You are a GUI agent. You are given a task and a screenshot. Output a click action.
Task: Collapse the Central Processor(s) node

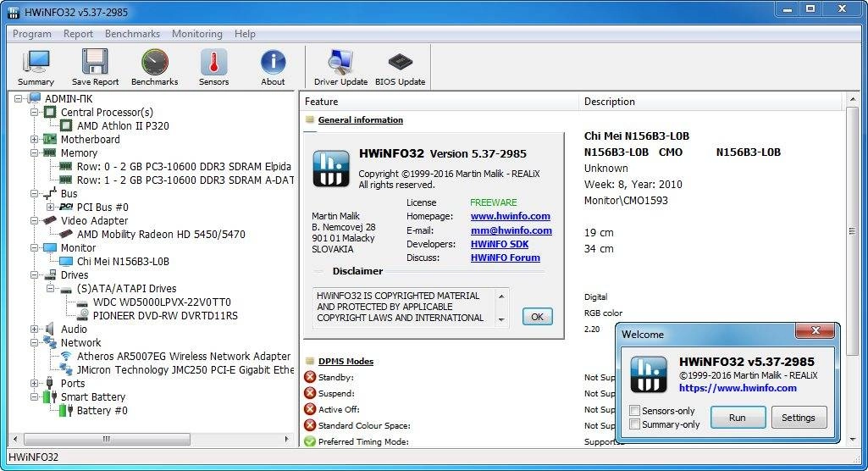(x=35, y=113)
